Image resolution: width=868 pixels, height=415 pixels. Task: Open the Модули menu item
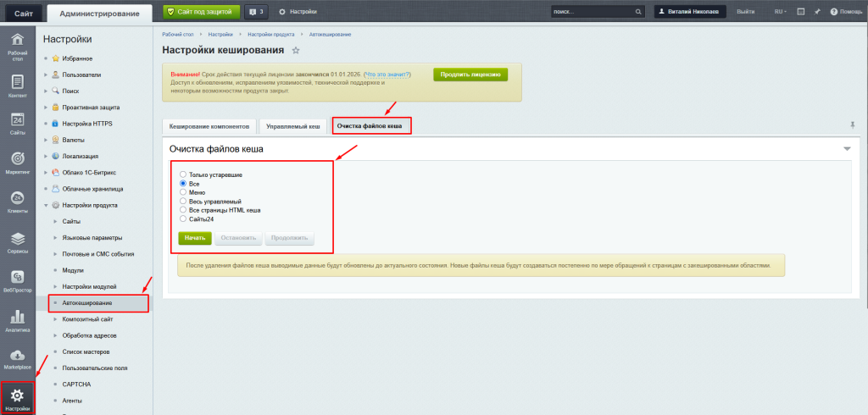click(73, 270)
